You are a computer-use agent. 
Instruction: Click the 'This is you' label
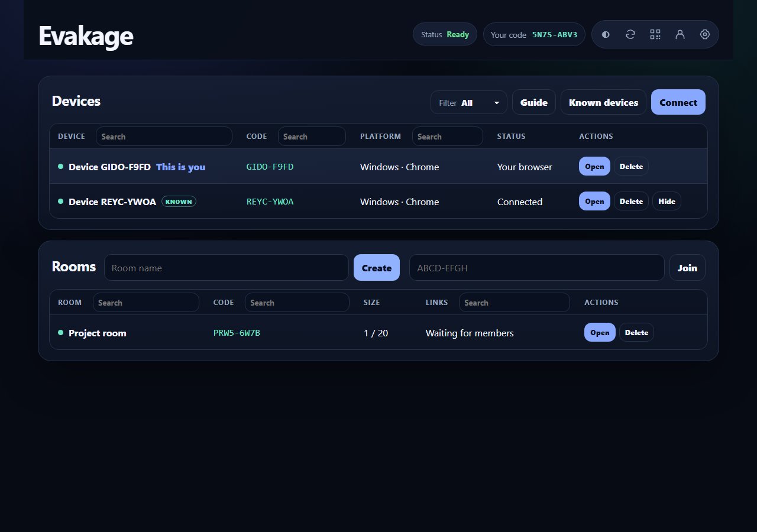coord(181,167)
